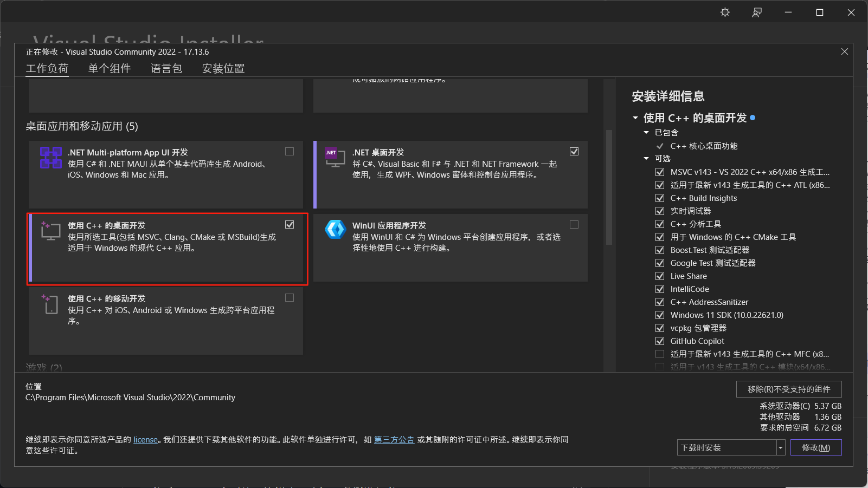Click the 要求的总空间 6.72 GB text
Image resolution: width=868 pixels, height=488 pixels.
click(x=801, y=428)
